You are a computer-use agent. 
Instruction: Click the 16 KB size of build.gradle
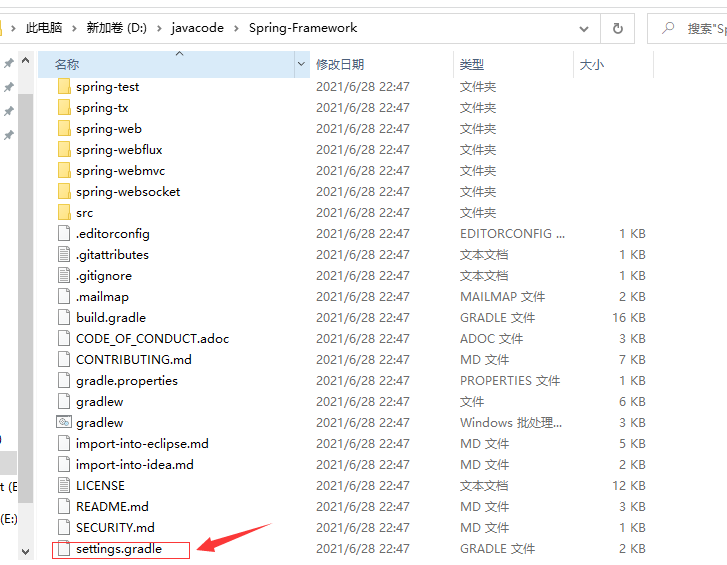pos(629,317)
